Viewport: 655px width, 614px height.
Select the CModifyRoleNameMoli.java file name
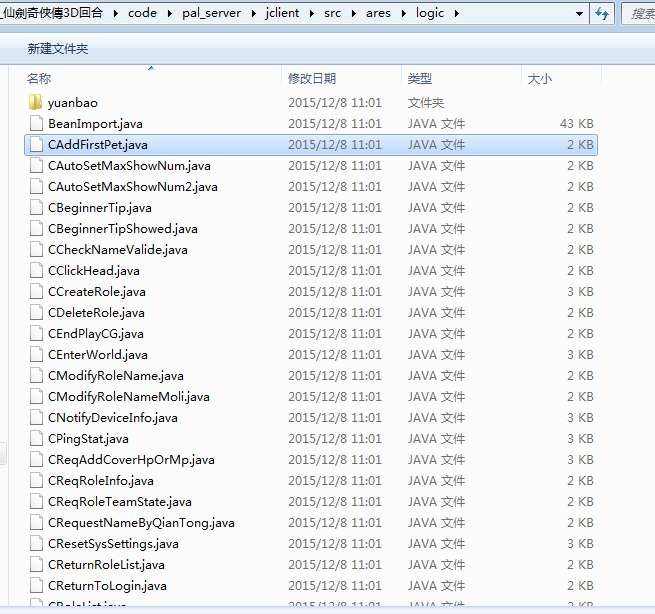click(x=129, y=397)
